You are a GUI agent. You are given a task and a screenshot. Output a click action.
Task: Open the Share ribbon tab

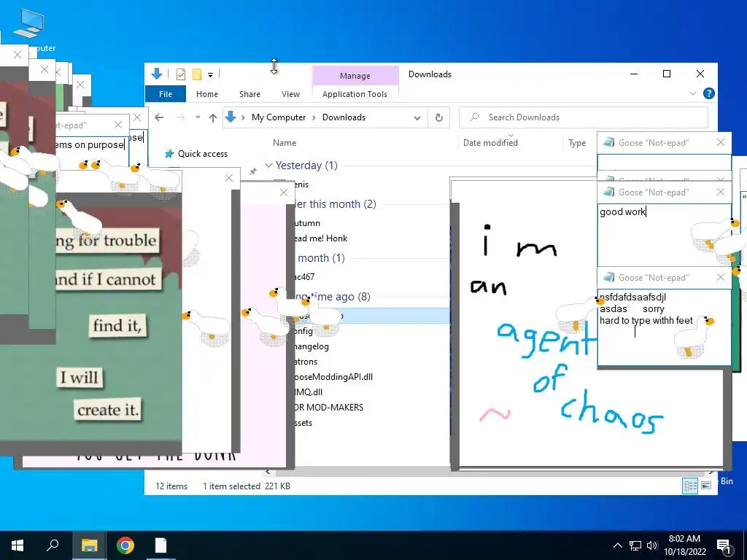coord(249,94)
